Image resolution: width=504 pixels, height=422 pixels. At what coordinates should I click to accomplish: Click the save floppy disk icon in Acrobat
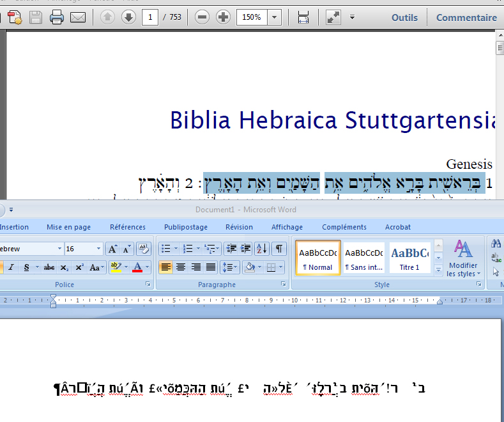[x=35, y=17]
